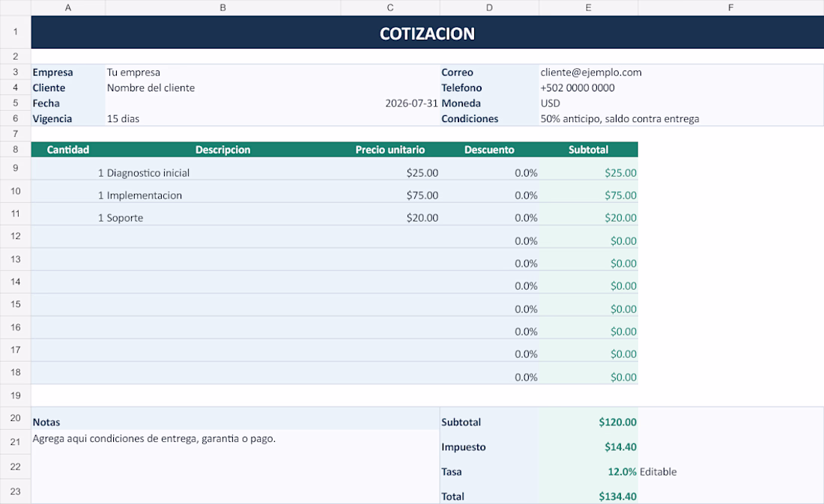Click the $75.00 unit price for Implementacion

390,195
